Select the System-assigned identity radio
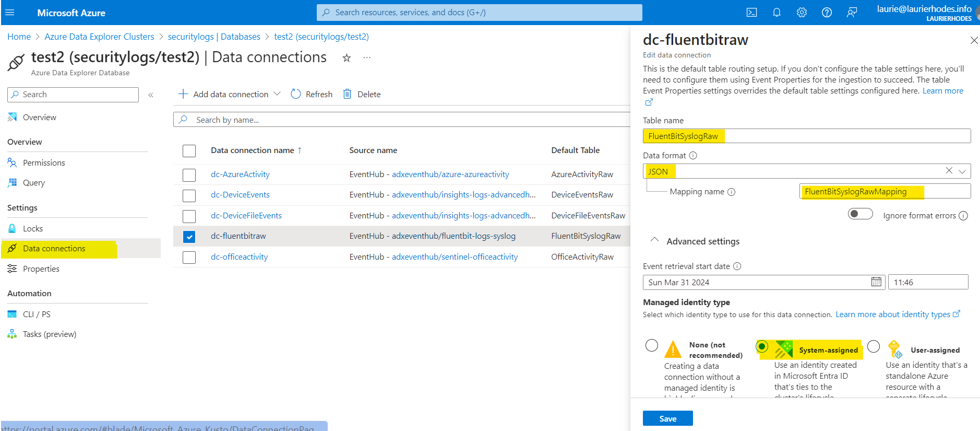Image resolution: width=980 pixels, height=431 pixels. tap(762, 346)
